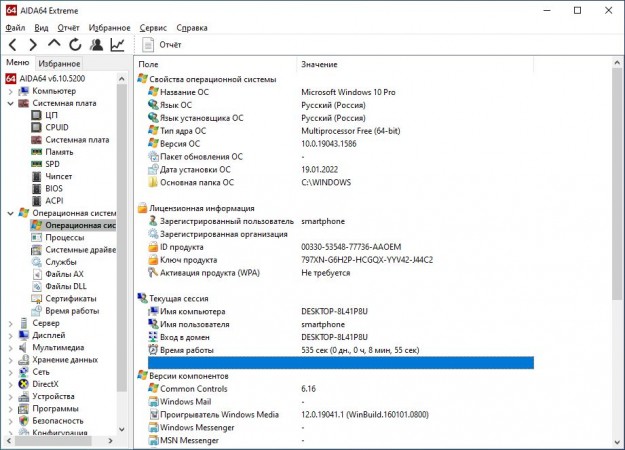Select the CPUID item in the tree

point(59,127)
